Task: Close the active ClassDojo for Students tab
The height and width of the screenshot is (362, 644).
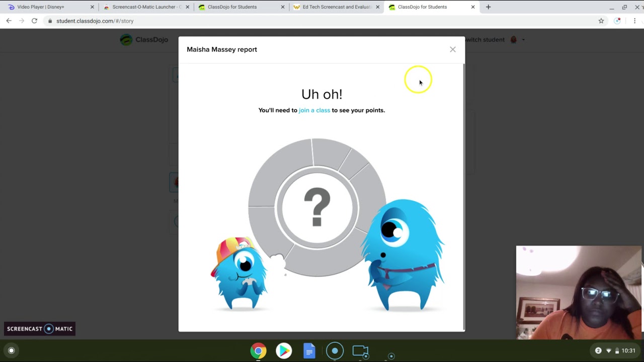Action: point(472,7)
